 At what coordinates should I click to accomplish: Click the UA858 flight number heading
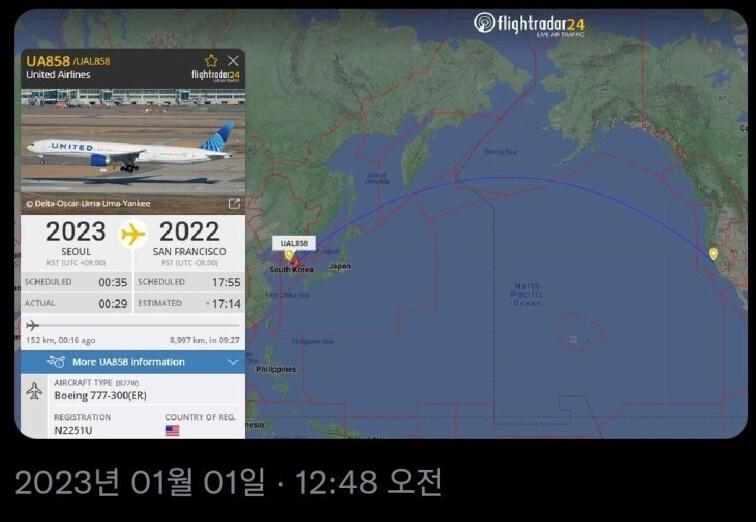(48, 61)
